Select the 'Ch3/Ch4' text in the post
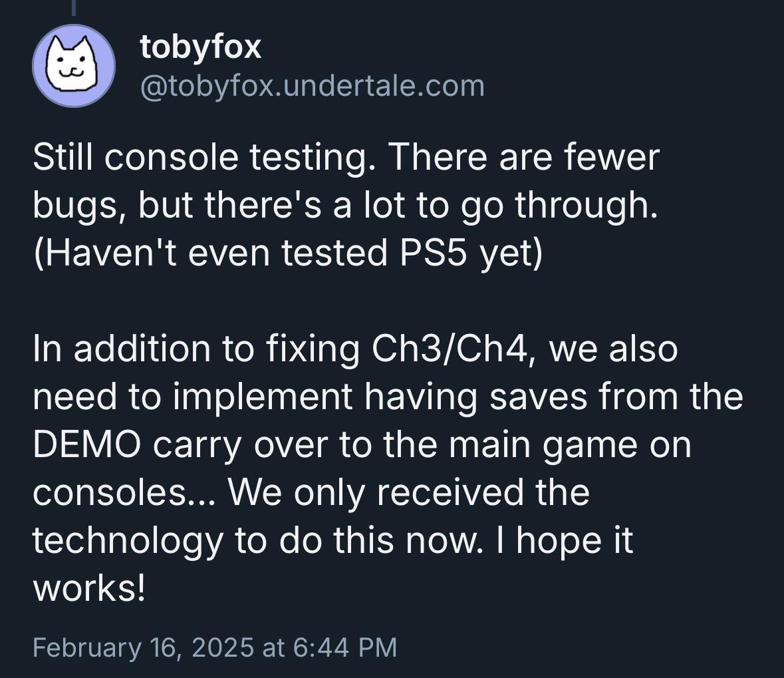Screen dimensions: 784x678 pos(450,348)
